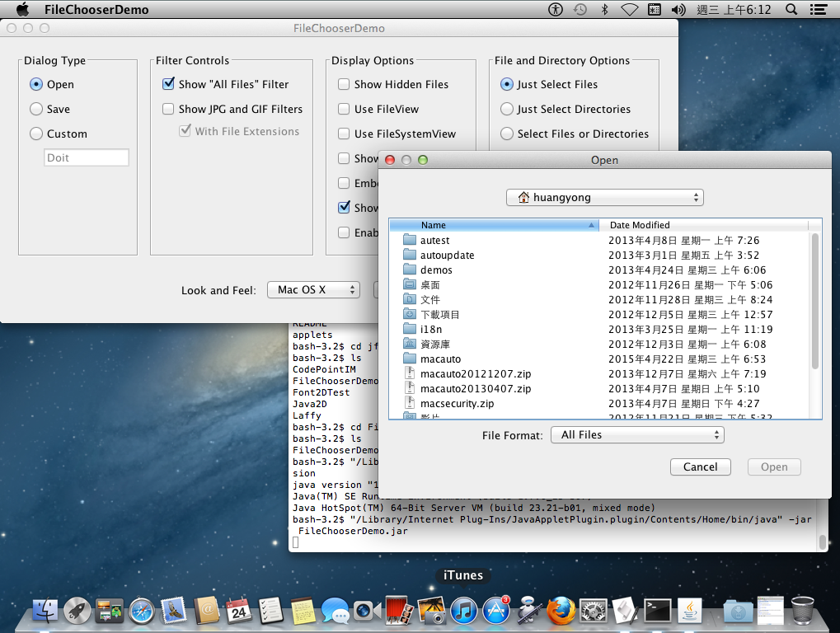This screenshot has height=633, width=840.
Task: Open the Look and Feel dropdown
Action: 313,290
